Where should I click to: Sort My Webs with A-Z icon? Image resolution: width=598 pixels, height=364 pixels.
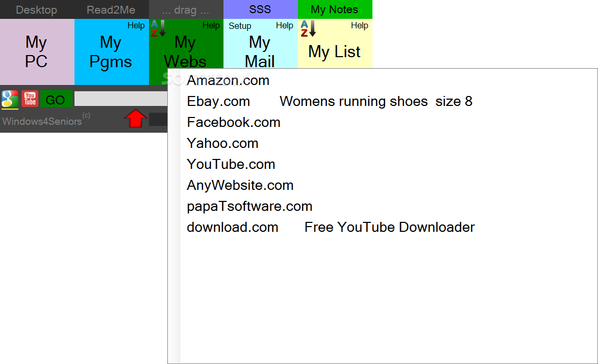(158, 28)
